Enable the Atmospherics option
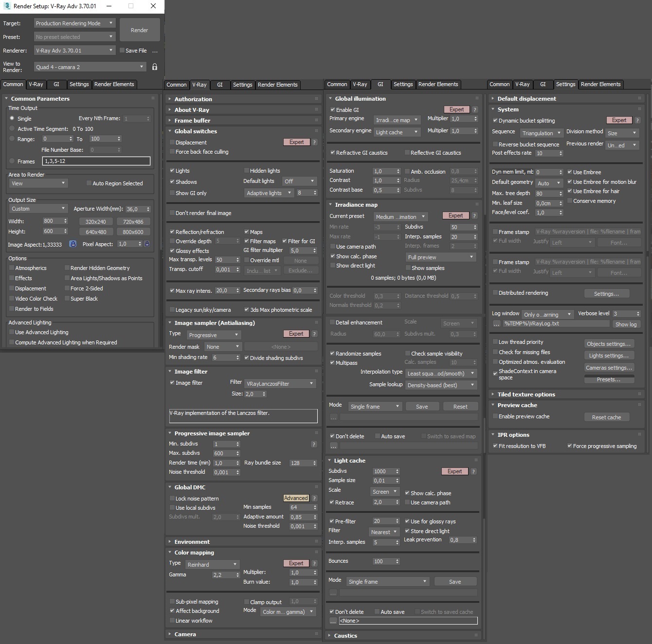Viewport: 652px width, 644px height. [x=12, y=268]
